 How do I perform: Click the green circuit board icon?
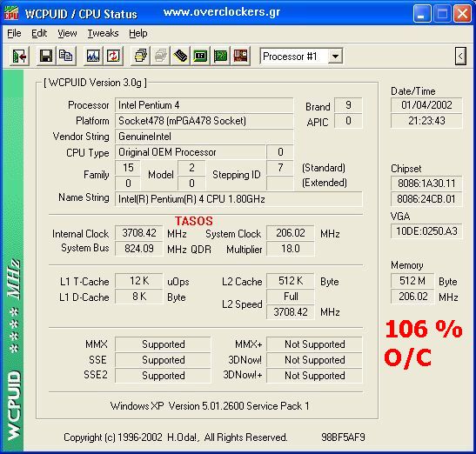pos(220,57)
